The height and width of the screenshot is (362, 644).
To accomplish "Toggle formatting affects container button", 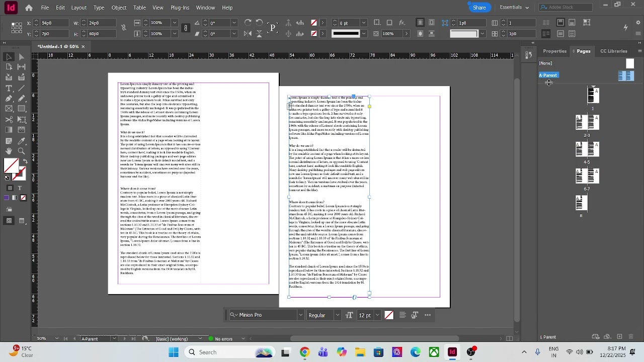I will tap(10, 188).
